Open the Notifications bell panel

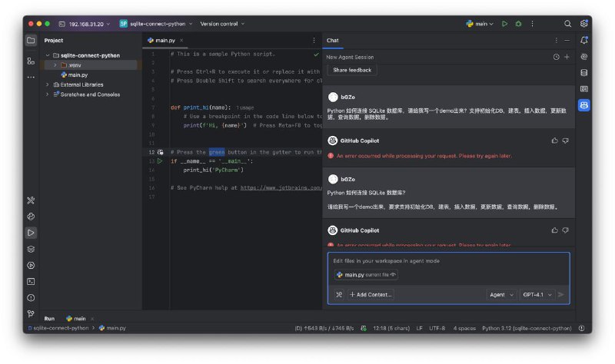584,40
